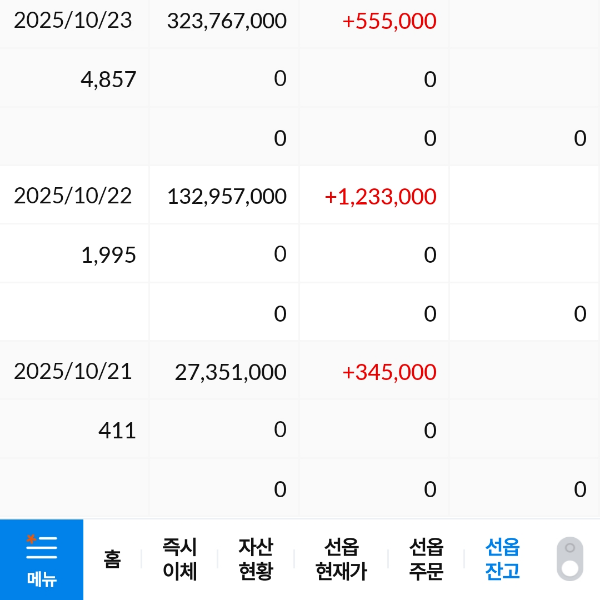Toggle the switch in the bottom bar
600x600 pixels.
point(569,559)
